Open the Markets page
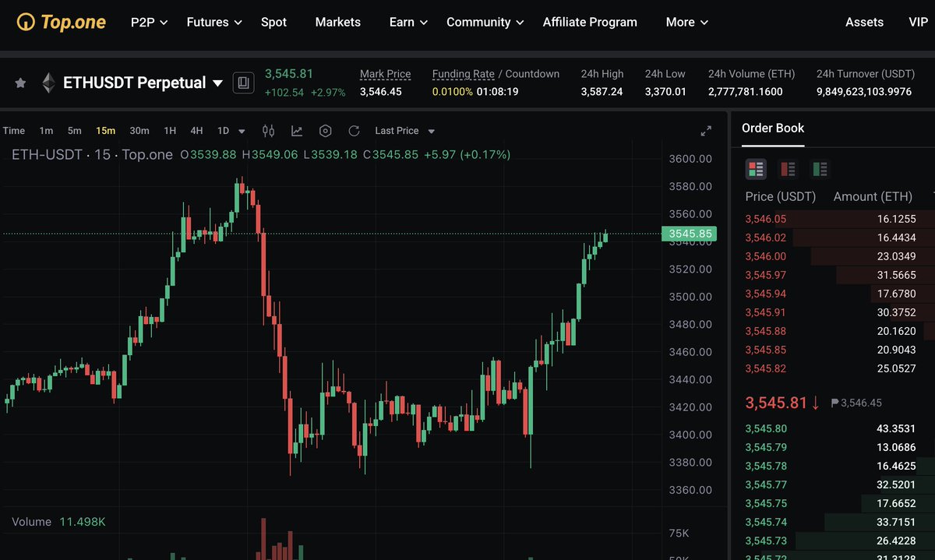 coord(338,22)
